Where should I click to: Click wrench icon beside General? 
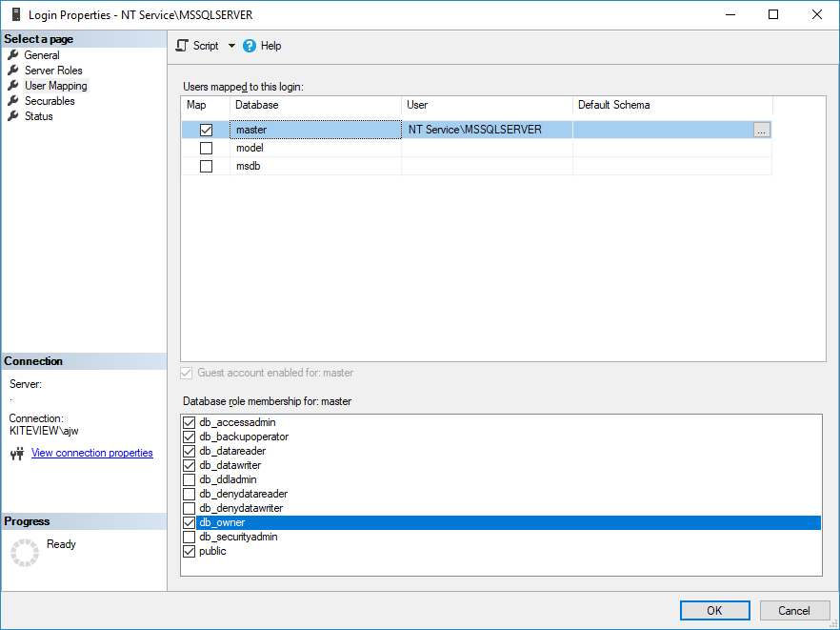click(x=13, y=54)
